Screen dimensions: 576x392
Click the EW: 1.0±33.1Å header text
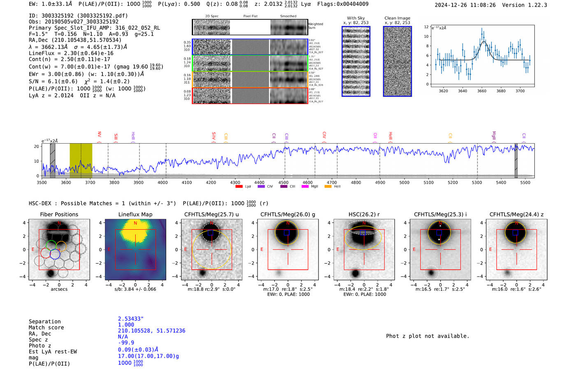50,4
